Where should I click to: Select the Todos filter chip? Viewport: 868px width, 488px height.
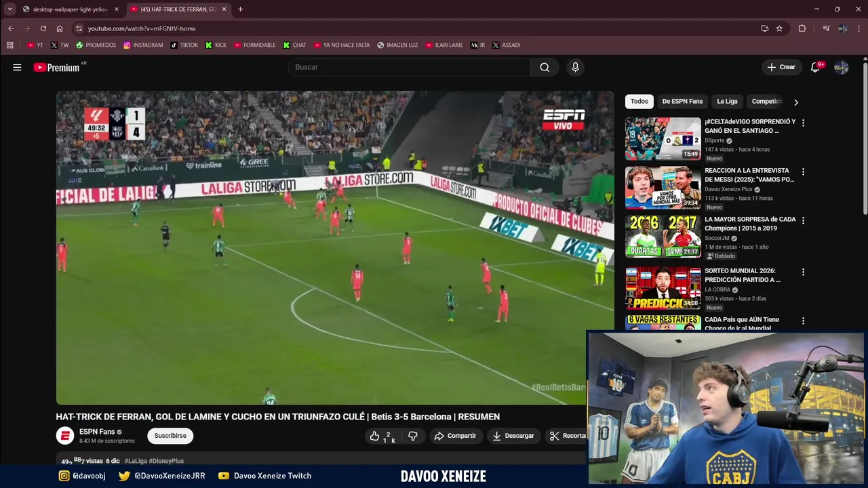click(639, 102)
